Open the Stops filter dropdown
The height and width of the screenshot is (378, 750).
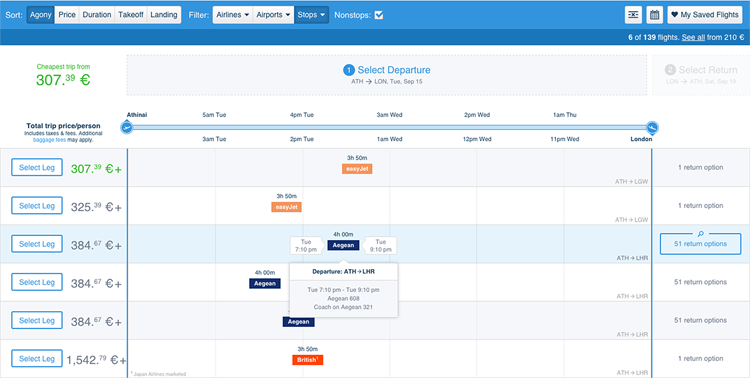point(311,15)
